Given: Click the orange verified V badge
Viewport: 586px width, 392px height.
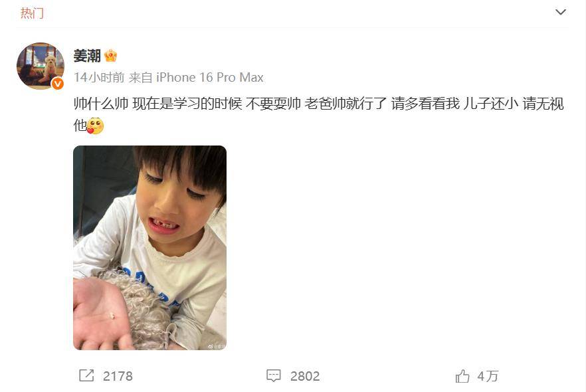Looking at the screenshot, I should click(x=57, y=84).
